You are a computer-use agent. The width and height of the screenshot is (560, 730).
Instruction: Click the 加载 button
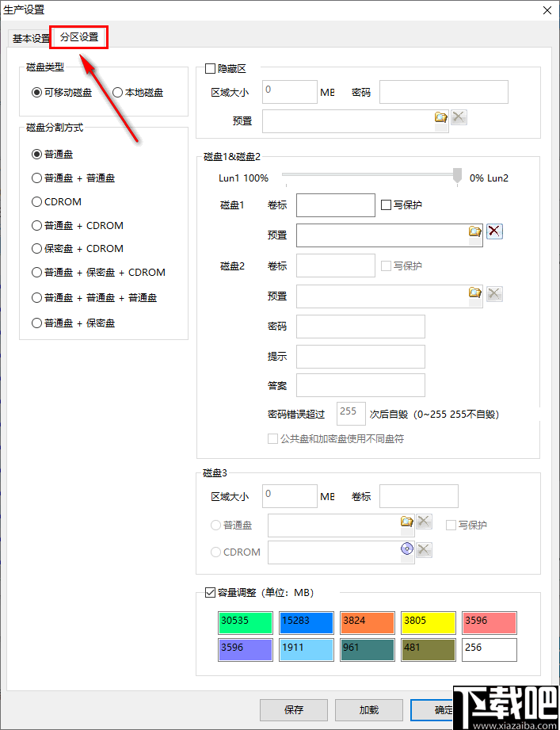click(x=369, y=710)
